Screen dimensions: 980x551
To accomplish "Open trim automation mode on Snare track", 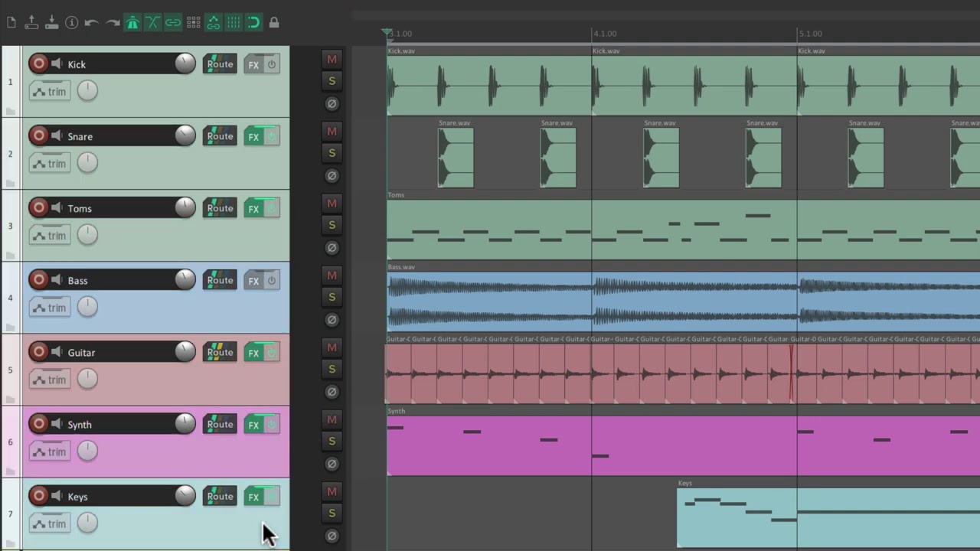I will click(x=49, y=164).
